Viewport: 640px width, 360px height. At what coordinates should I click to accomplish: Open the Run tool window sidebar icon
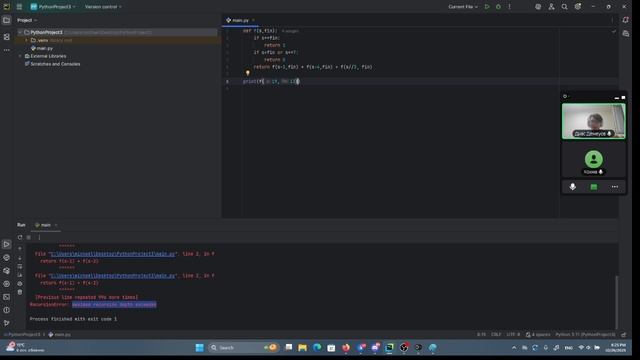pyautogui.click(x=7, y=244)
